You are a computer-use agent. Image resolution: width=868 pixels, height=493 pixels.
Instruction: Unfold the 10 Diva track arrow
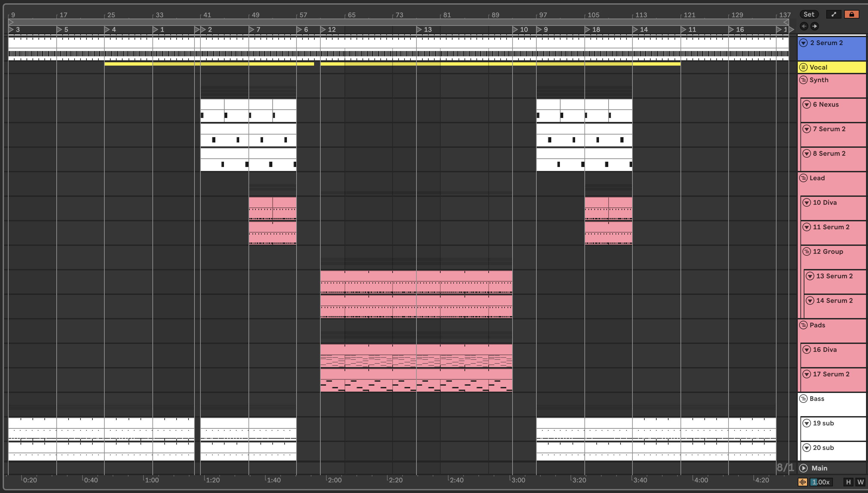[807, 203]
